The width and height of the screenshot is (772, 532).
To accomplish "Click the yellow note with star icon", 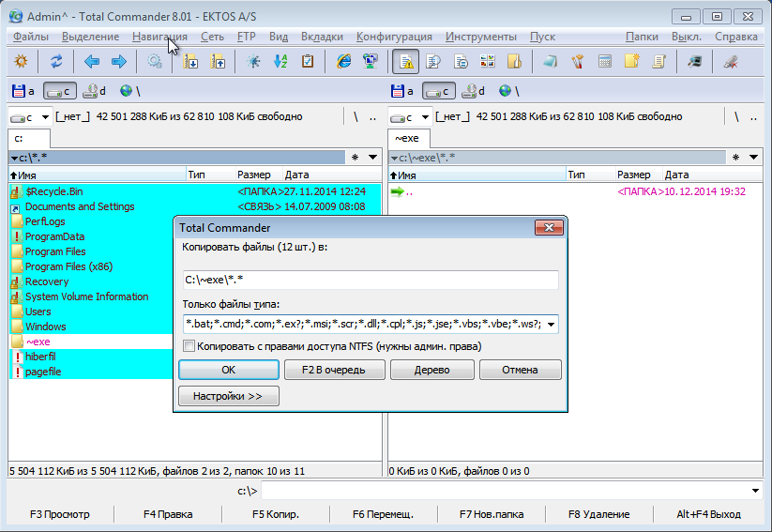I will pyautogui.click(x=631, y=62).
